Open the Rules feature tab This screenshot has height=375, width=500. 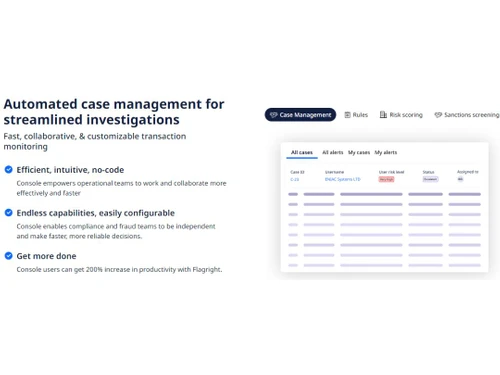click(356, 115)
